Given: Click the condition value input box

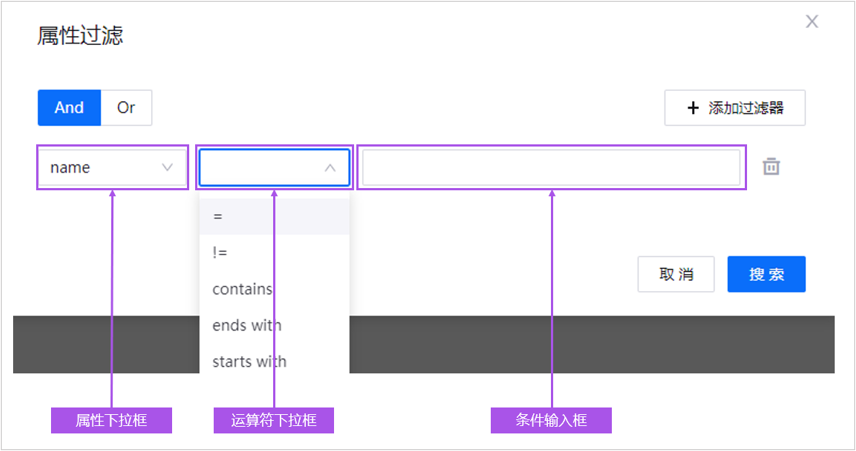Looking at the screenshot, I should (551, 168).
